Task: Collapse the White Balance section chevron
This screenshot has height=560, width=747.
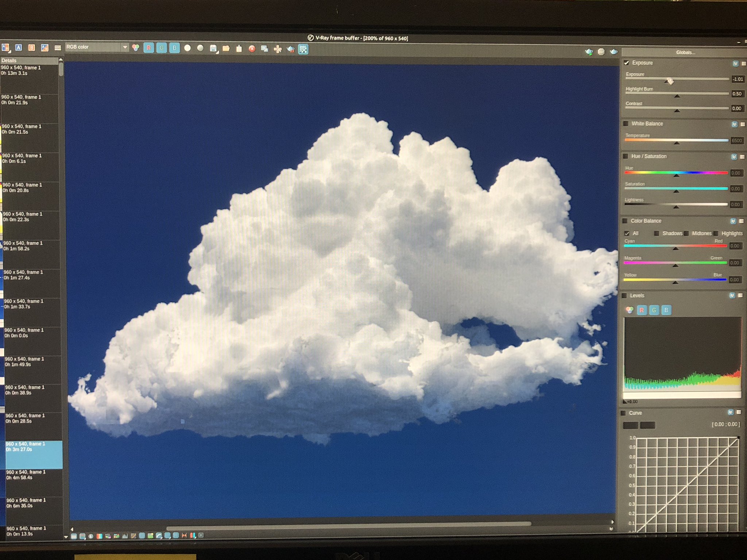Action: [735, 124]
